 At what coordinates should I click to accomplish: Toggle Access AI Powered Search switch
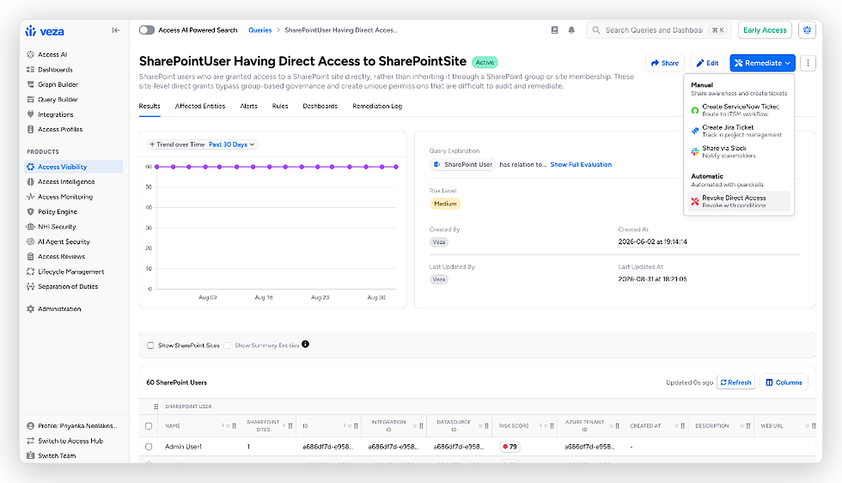[x=147, y=30]
